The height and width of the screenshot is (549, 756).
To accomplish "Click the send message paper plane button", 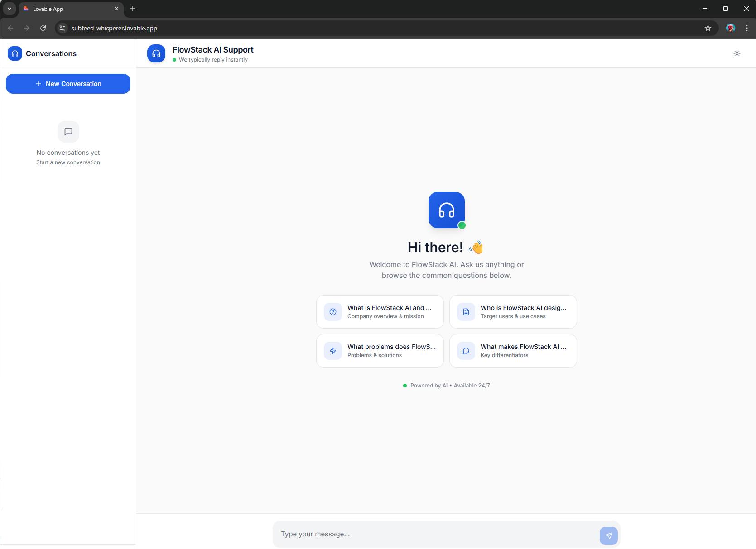I will (609, 536).
